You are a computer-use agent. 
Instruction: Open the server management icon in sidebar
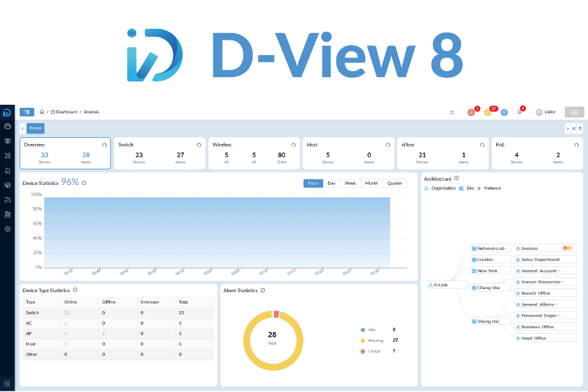coord(7,214)
